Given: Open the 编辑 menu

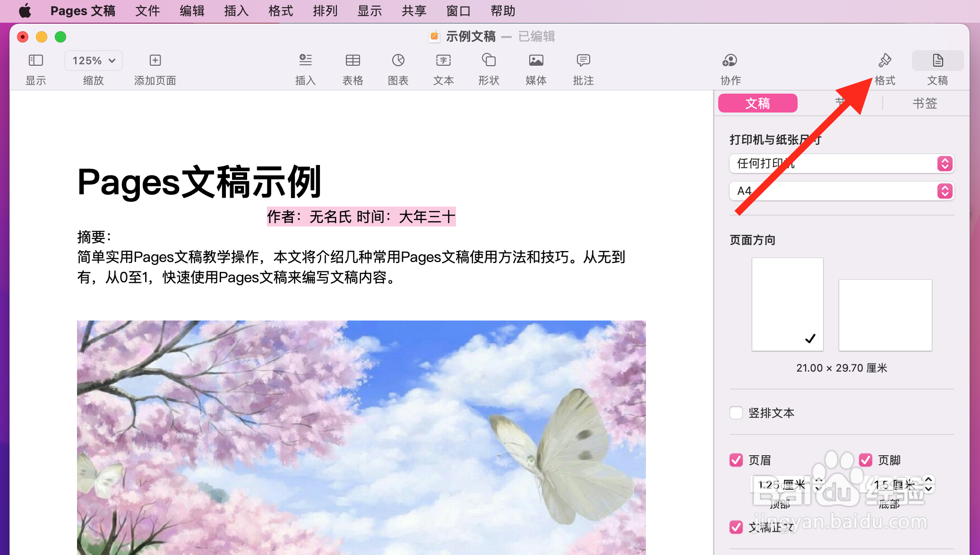Looking at the screenshot, I should coord(192,11).
